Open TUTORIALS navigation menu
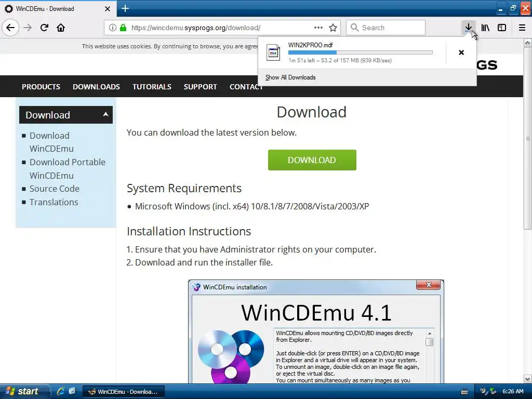 point(152,87)
